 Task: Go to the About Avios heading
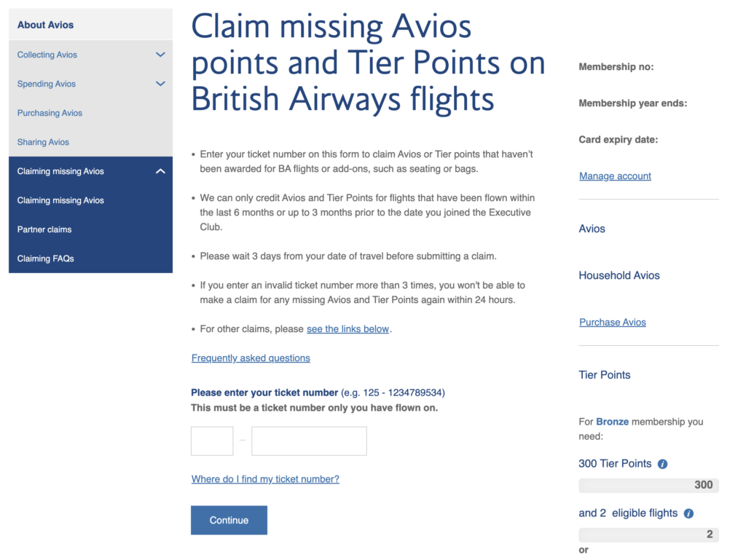coord(45,24)
